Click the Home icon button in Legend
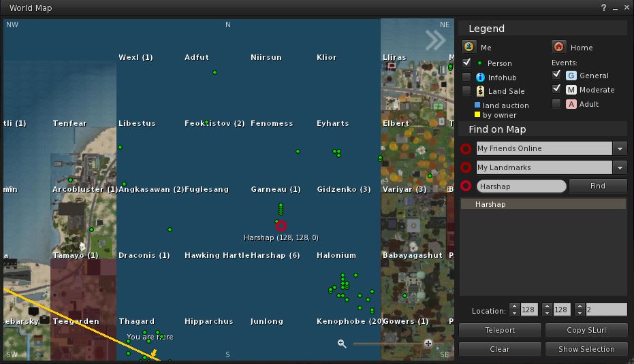Screen dimensions: 634x364 click(x=558, y=47)
